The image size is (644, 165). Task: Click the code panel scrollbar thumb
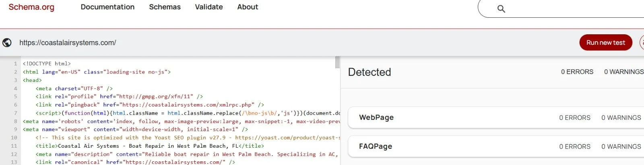tap(337, 63)
